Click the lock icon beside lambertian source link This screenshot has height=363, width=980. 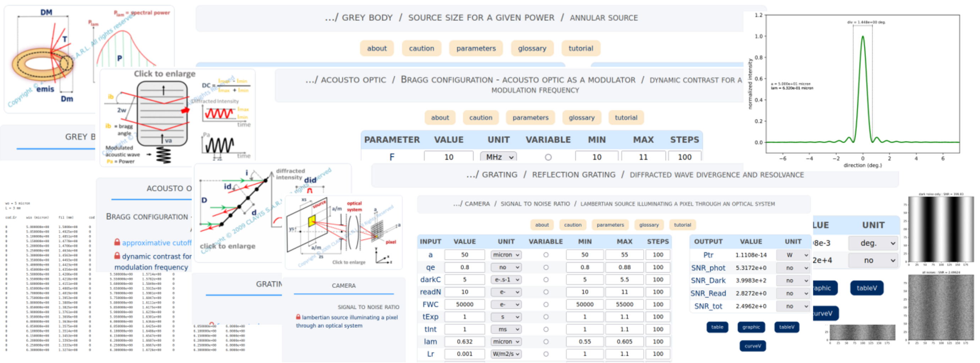coord(298,316)
